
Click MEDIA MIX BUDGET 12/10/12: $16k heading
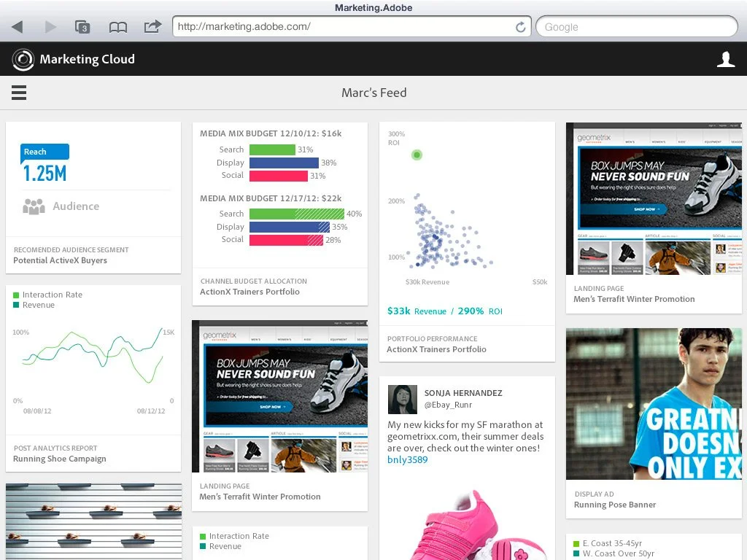pyautogui.click(x=271, y=134)
